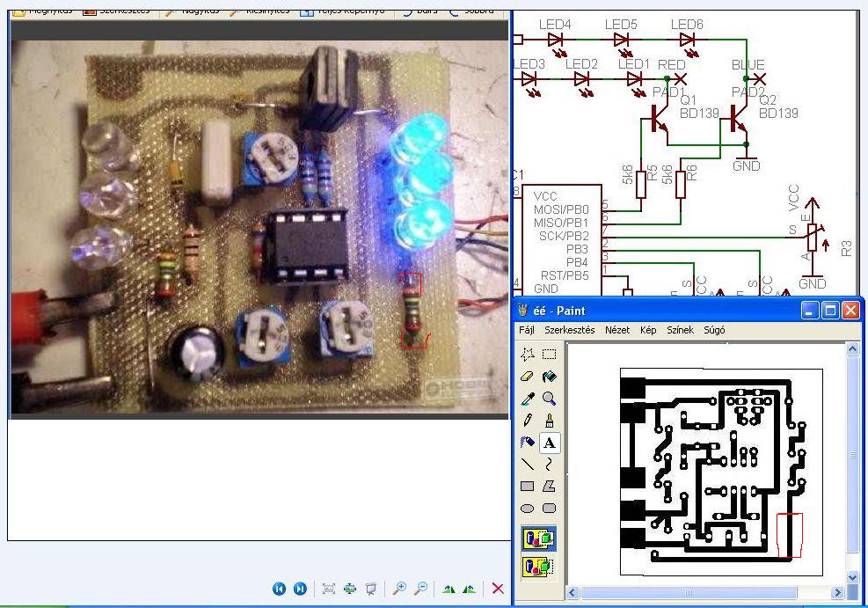Choose the Fill With Color bucket tool

pos(549,377)
